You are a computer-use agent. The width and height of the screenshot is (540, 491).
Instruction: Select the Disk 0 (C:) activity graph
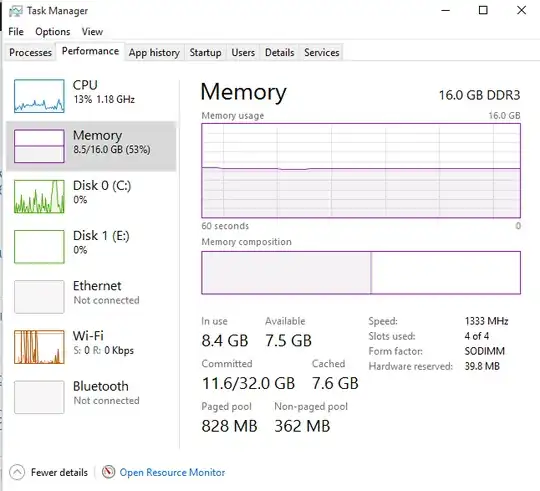pos(39,196)
